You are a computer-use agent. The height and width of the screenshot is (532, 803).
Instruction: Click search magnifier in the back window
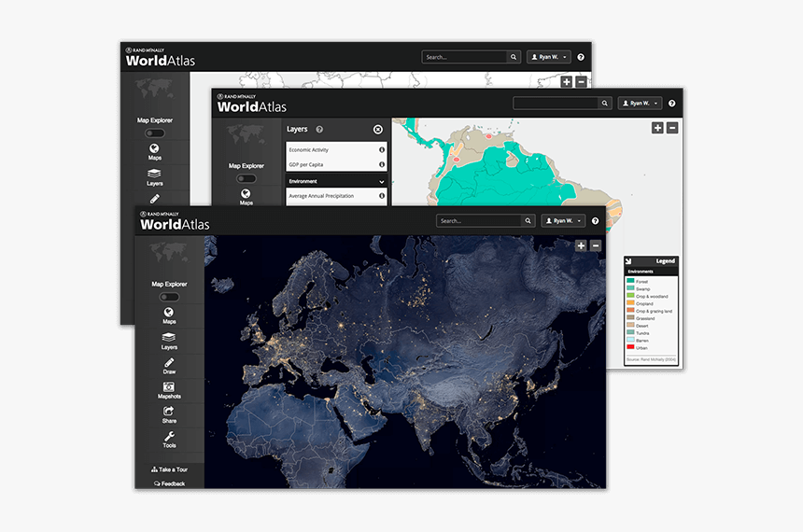[x=514, y=57]
